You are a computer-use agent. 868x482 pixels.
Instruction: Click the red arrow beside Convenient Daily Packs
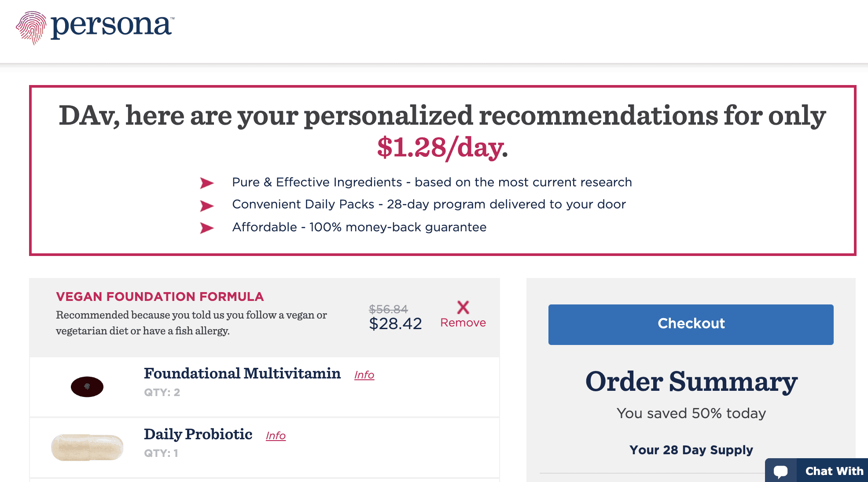coord(207,205)
